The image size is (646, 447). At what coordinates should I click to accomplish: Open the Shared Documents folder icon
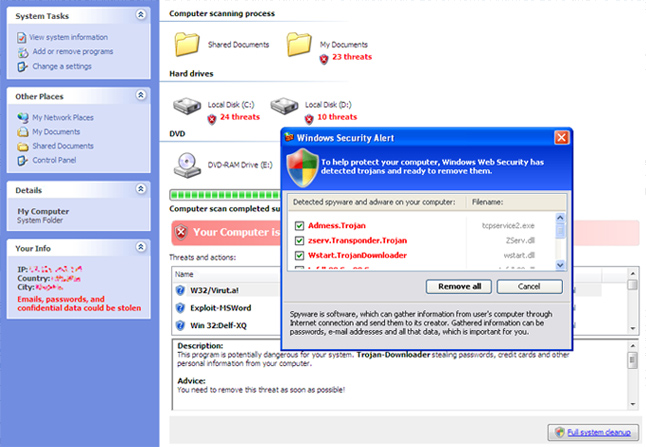click(x=187, y=44)
